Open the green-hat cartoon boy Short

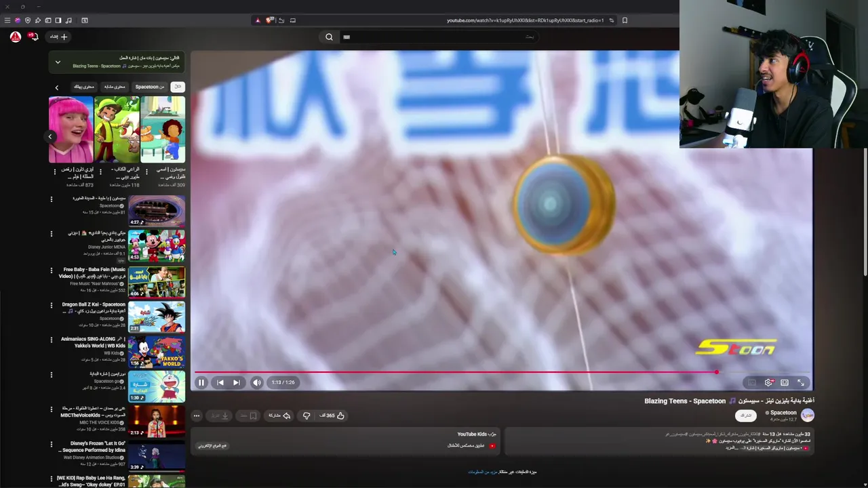point(117,129)
